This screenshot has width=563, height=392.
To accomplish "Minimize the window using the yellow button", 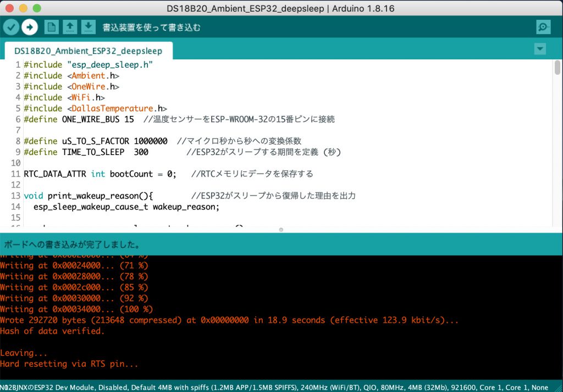I will (x=24, y=8).
